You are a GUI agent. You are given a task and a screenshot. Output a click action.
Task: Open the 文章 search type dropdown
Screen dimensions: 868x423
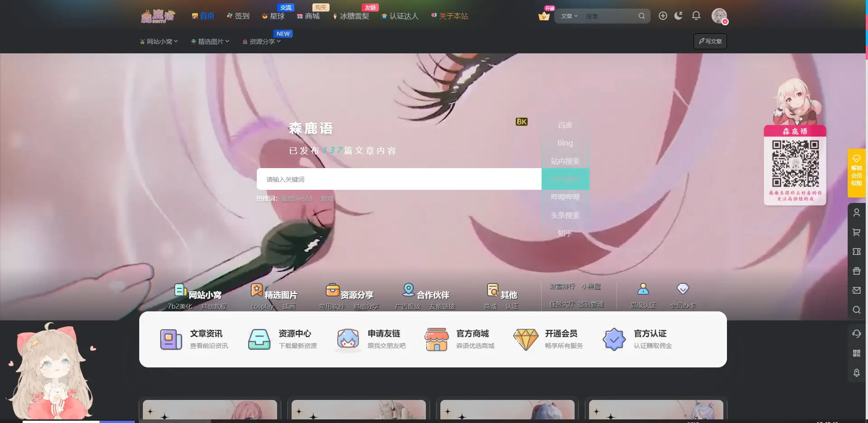coord(569,16)
